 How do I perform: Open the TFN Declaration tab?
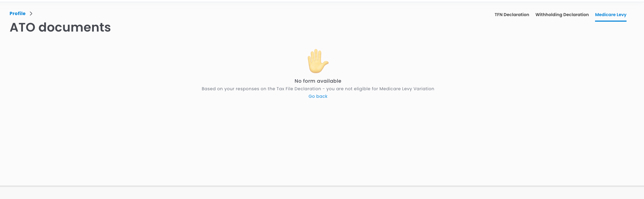tap(512, 15)
